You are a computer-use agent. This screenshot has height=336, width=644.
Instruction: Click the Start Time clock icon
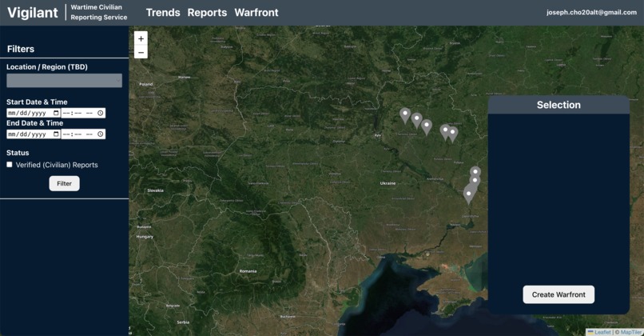100,113
